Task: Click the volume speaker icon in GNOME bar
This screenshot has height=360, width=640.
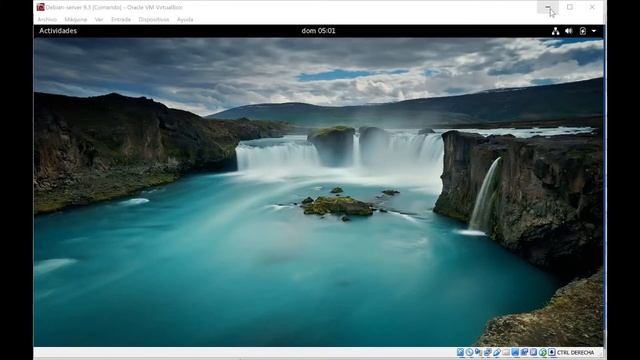Action: tap(569, 31)
